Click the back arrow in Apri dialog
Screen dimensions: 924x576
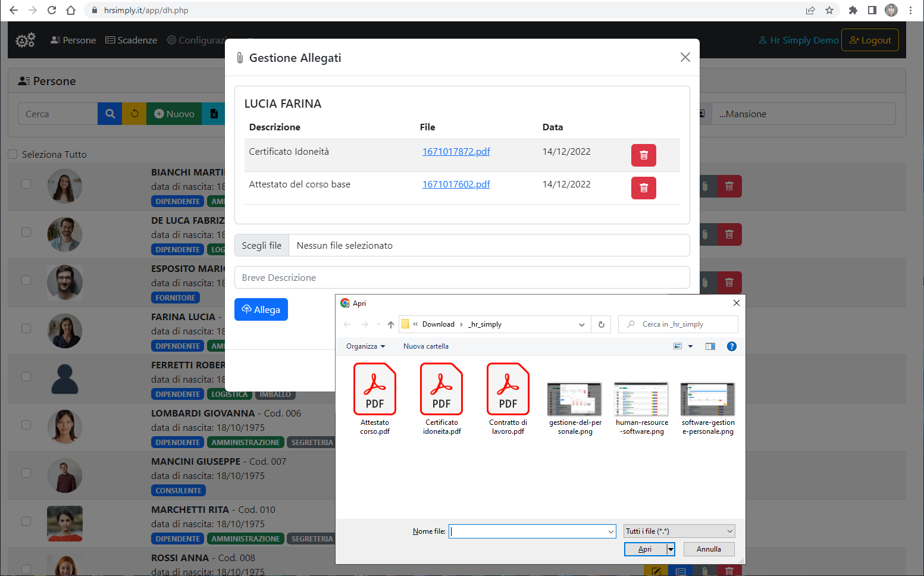point(347,324)
